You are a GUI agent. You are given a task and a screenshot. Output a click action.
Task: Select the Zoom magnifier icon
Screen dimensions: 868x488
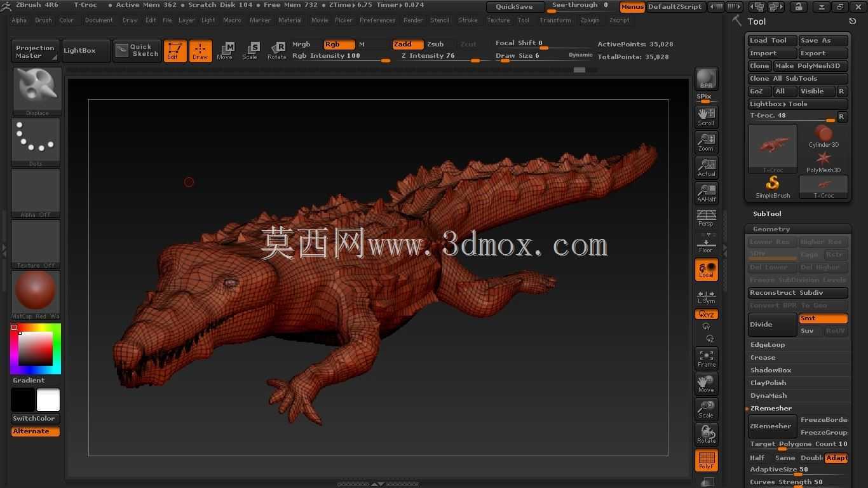tap(707, 142)
